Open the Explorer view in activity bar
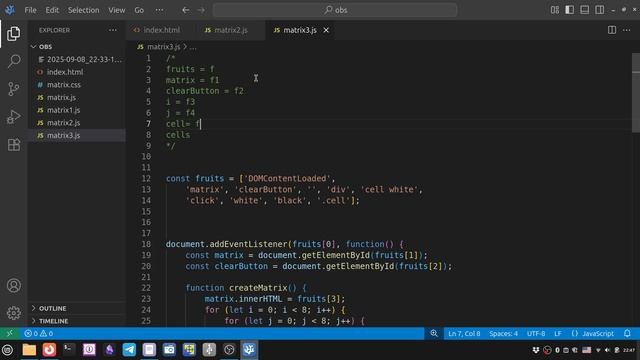640x360 pixels. (x=13, y=33)
